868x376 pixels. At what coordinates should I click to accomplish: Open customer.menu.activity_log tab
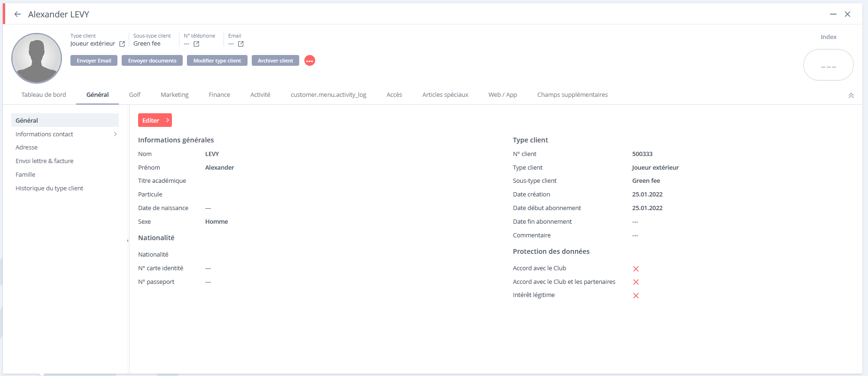point(328,94)
